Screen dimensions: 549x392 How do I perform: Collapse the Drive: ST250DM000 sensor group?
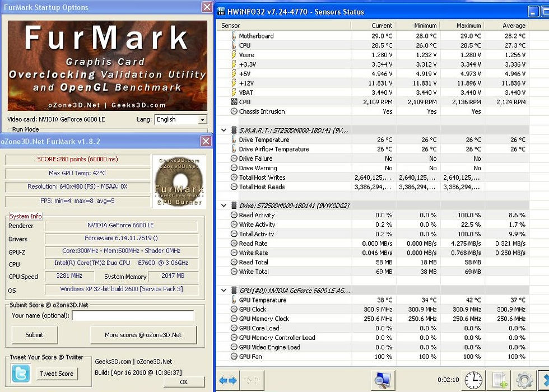224,206
